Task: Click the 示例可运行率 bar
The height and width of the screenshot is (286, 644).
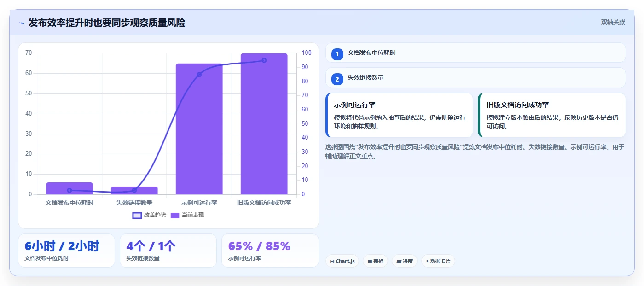Action: (x=199, y=129)
